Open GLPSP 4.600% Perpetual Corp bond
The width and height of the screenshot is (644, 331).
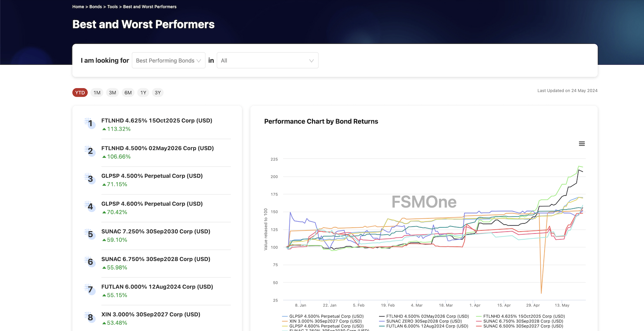152,204
